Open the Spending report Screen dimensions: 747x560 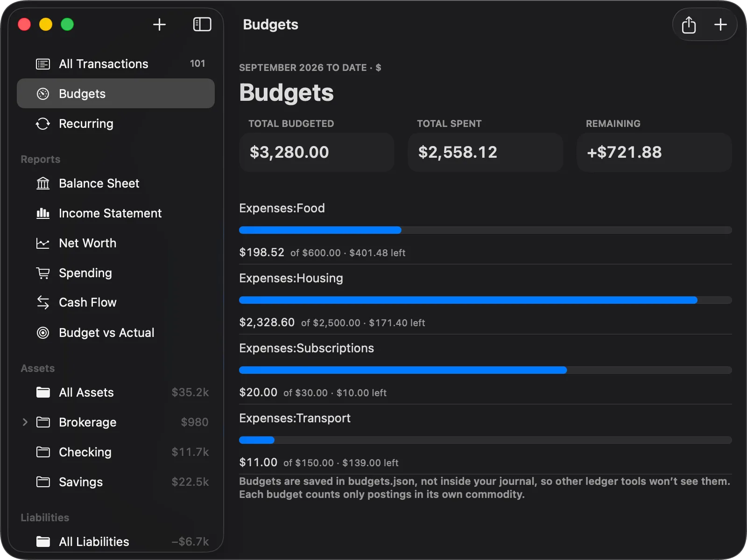[x=116, y=273]
